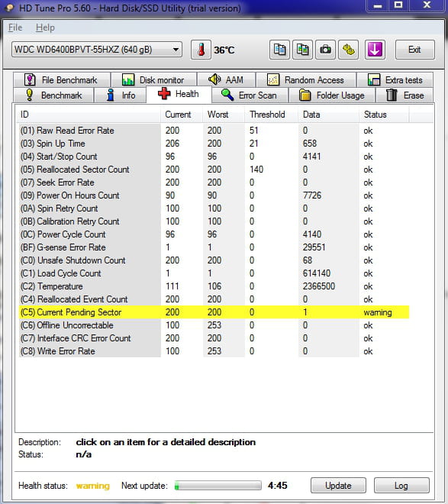Select the (0A) Spin Retry Count row
This screenshot has height=504, width=448.
[214, 208]
